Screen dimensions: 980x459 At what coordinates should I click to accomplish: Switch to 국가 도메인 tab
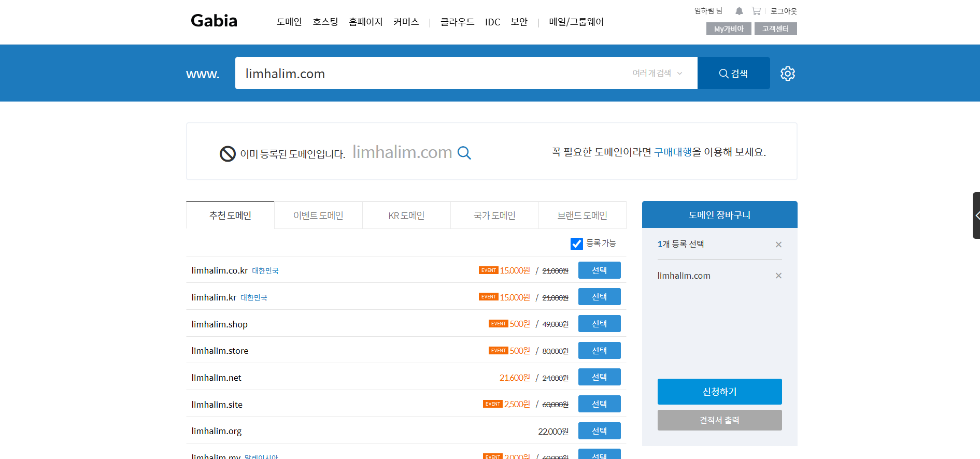[494, 215]
